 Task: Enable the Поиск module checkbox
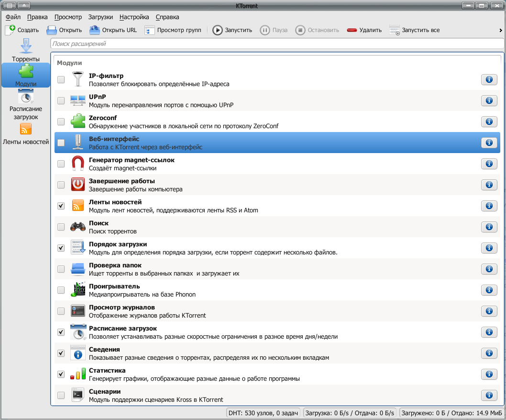(61, 227)
